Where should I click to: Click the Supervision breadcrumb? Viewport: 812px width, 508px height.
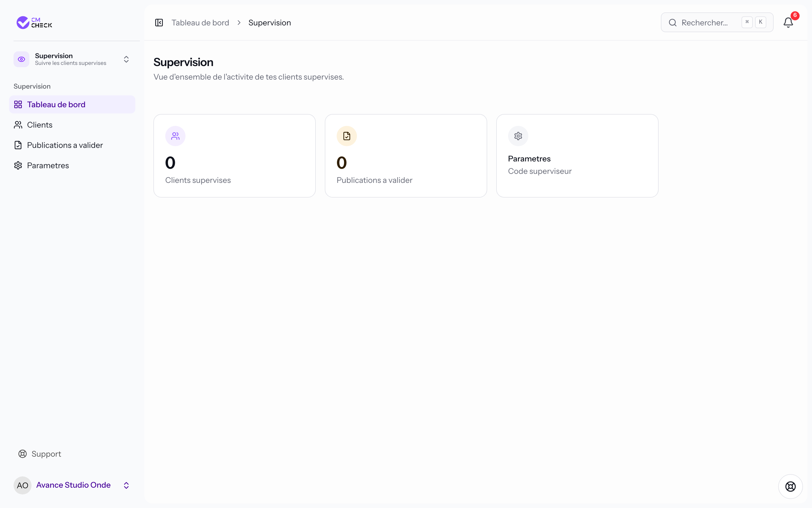(x=270, y=23)
